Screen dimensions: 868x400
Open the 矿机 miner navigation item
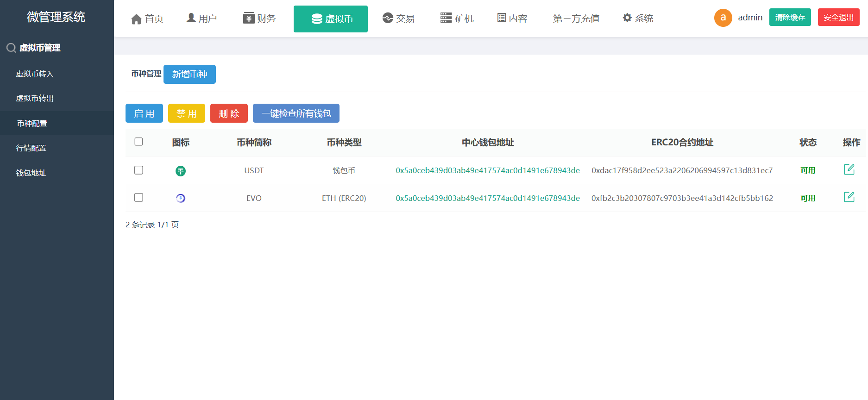tap(457, 18)
